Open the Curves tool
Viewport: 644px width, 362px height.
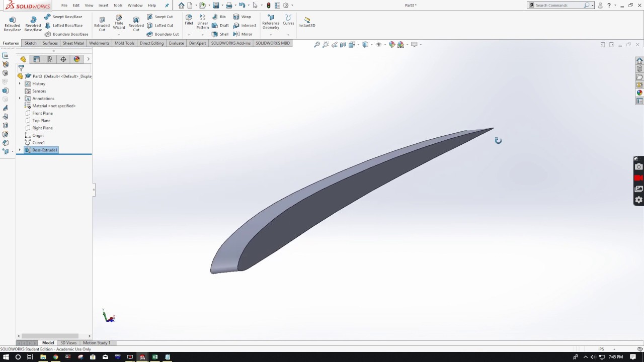click(x=288, y=20)
